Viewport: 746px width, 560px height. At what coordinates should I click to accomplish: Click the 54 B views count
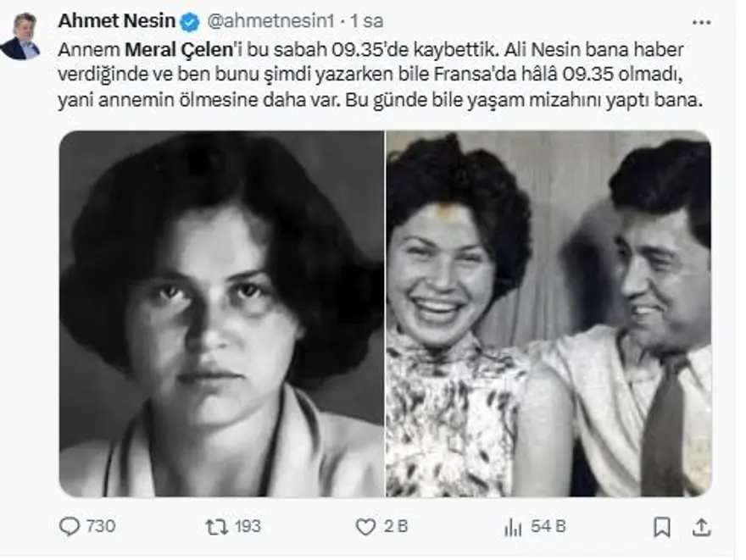click(548, 526)
